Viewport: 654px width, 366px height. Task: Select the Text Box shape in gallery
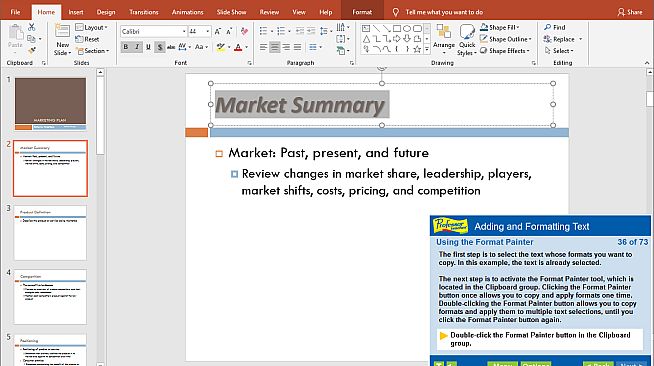366,28
